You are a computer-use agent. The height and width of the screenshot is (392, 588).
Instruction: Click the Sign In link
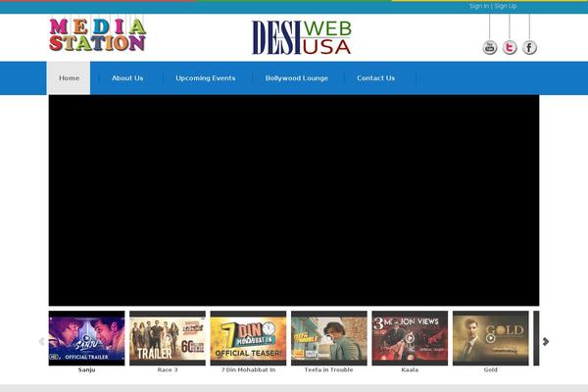[x=479, y=6]
